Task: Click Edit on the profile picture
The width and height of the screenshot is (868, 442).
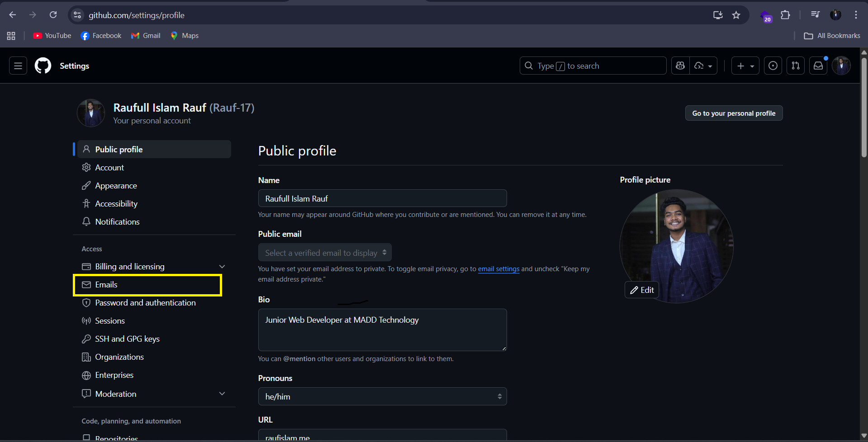Action: (x=642, y=290)
